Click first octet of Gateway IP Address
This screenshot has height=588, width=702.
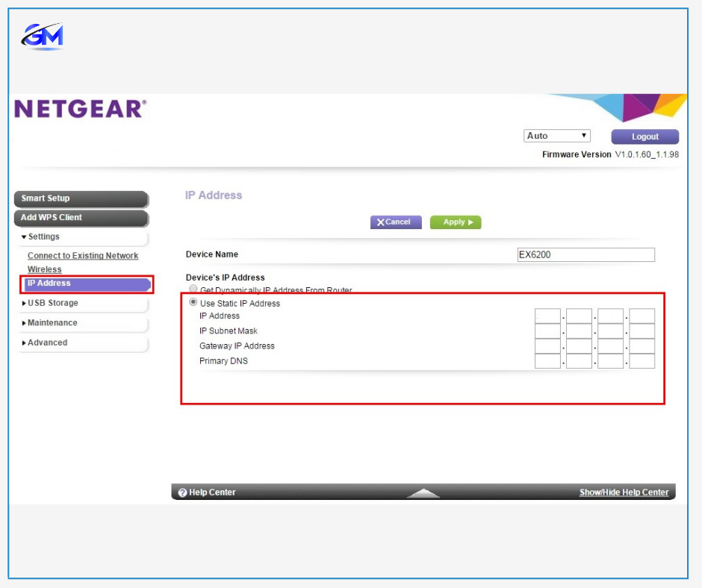coord(547,346)
